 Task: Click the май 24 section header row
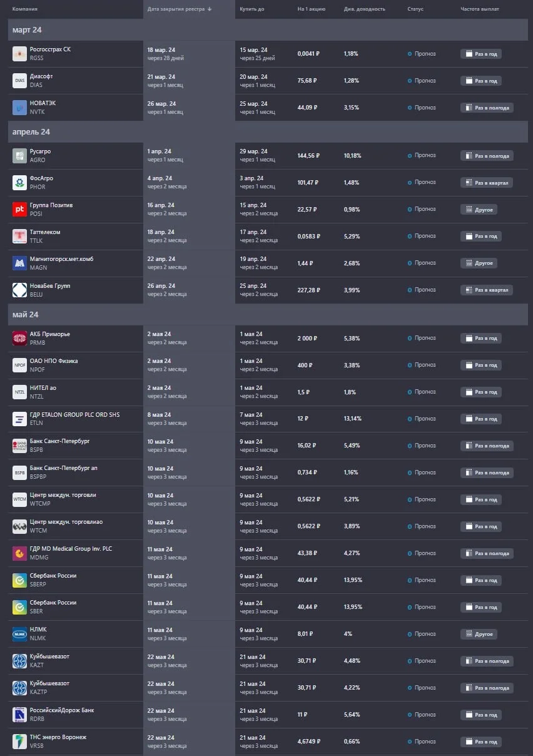[268, 315]
